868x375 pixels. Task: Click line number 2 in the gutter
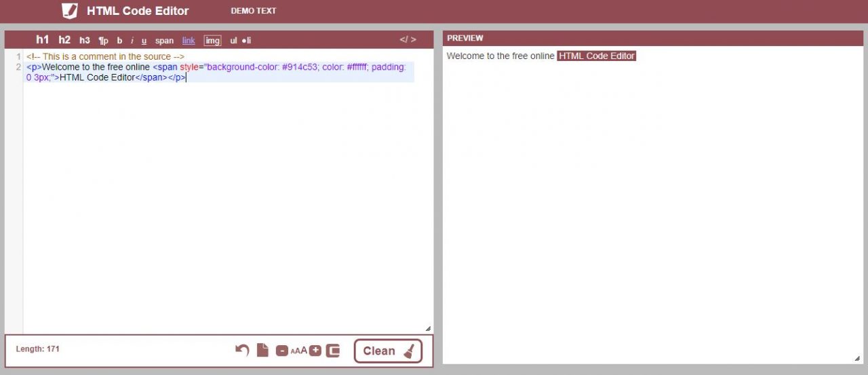(x=18, y=67)
